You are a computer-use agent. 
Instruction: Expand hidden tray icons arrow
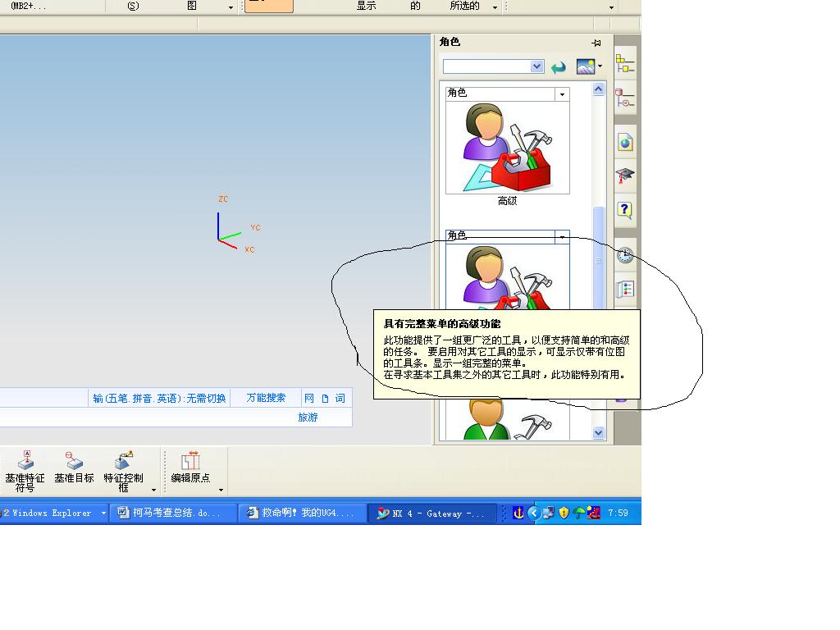[x=533, y=513]
